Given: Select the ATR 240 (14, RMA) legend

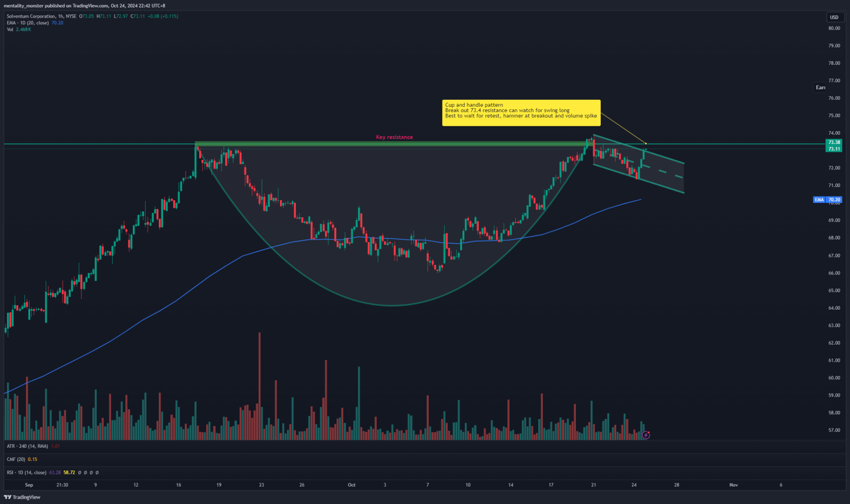Looking at the screenshot, I should [x=27, y=446].
